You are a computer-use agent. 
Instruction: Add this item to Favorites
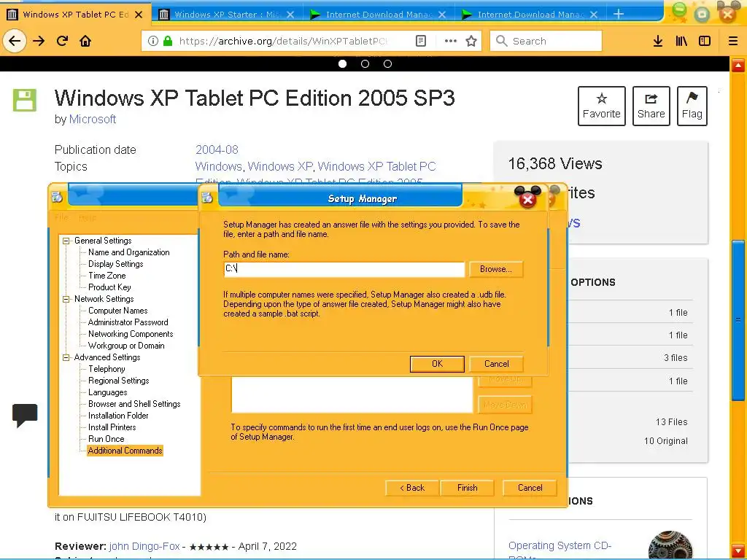[601, 106]
